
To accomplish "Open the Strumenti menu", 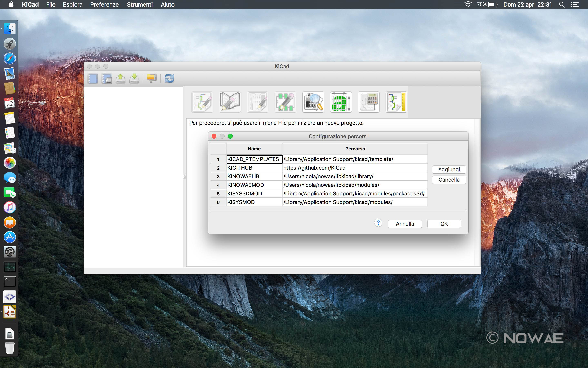I will point(139,4).
